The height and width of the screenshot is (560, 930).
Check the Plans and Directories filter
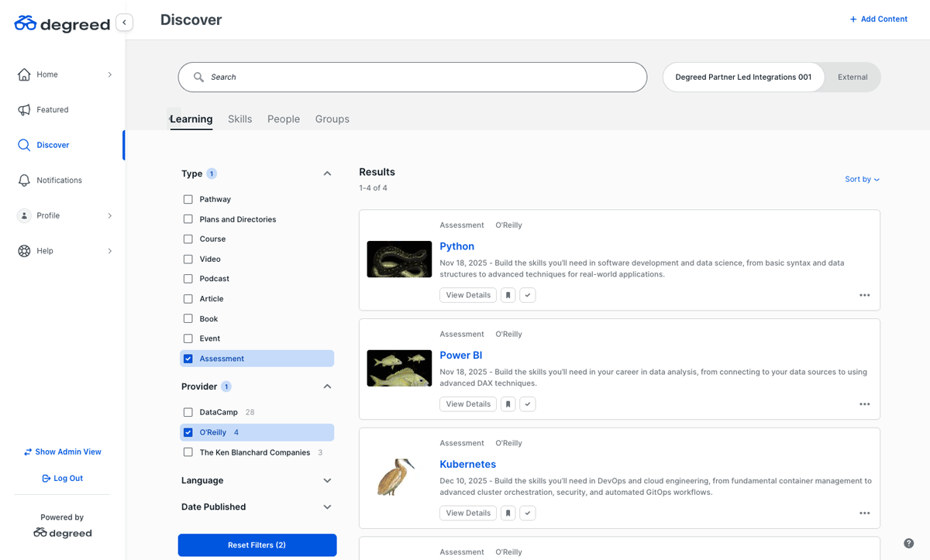[x=188, y=219]
